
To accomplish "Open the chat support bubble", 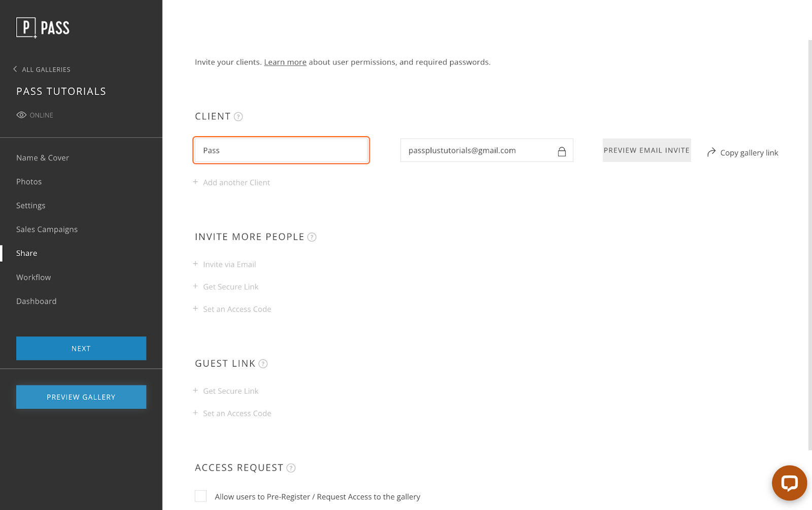I will click(x=789, y=483).
